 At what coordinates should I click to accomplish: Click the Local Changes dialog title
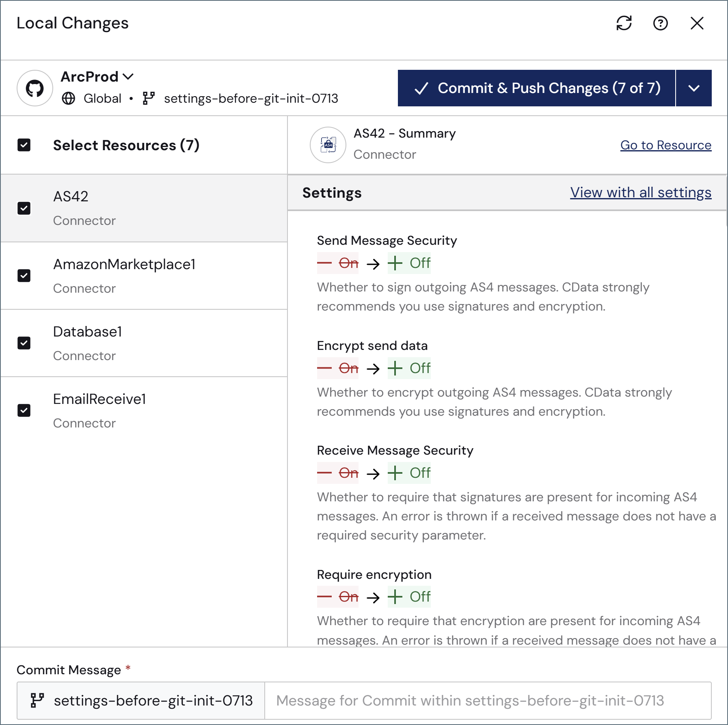click(x=73, y=23)
